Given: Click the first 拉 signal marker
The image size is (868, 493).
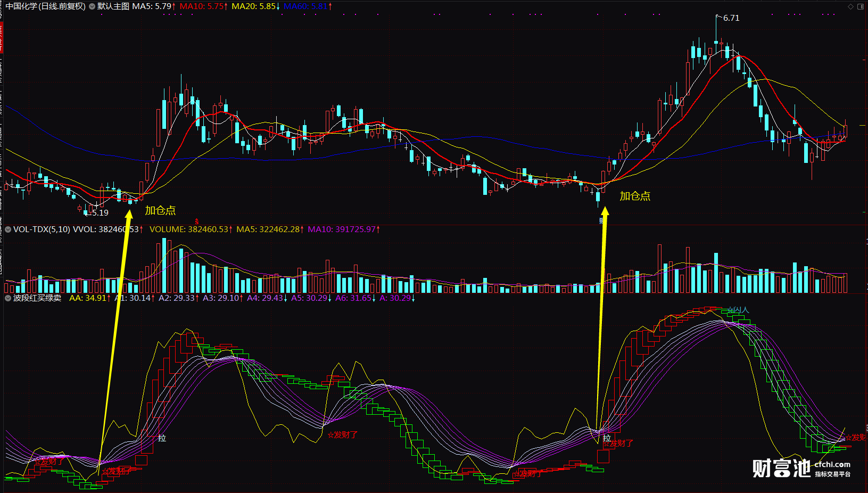Looking at the screenshot, I should coord(162,438).
